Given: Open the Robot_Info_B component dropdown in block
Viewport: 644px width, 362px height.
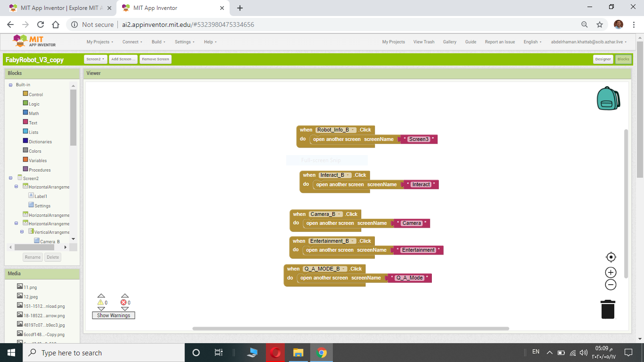Looking at the screenshot, I should (336, 130).
